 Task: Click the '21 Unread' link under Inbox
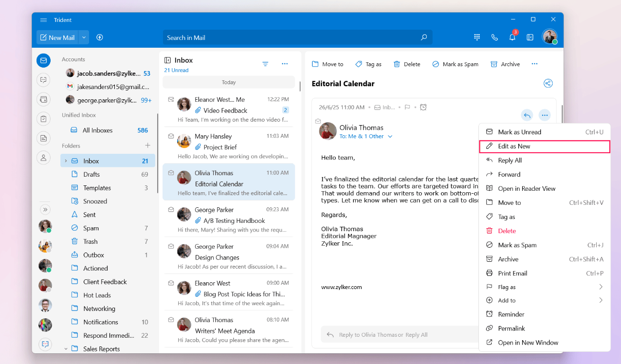pos(176,70)
